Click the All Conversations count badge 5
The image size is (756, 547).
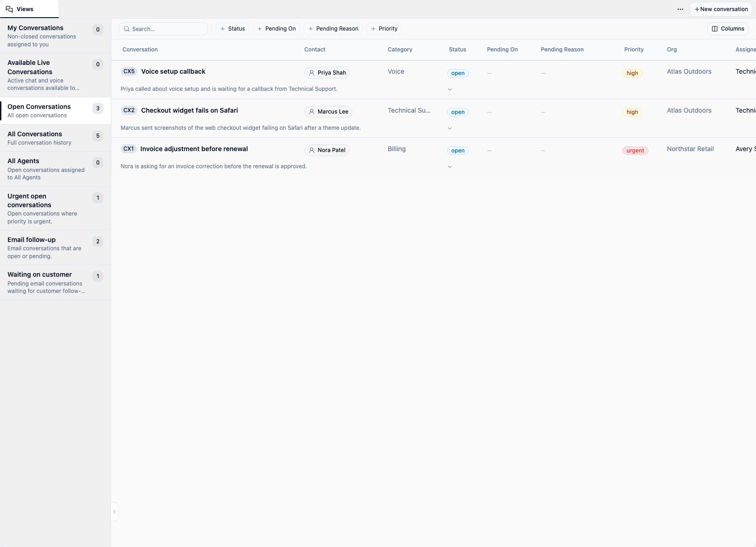click(97, 136)
